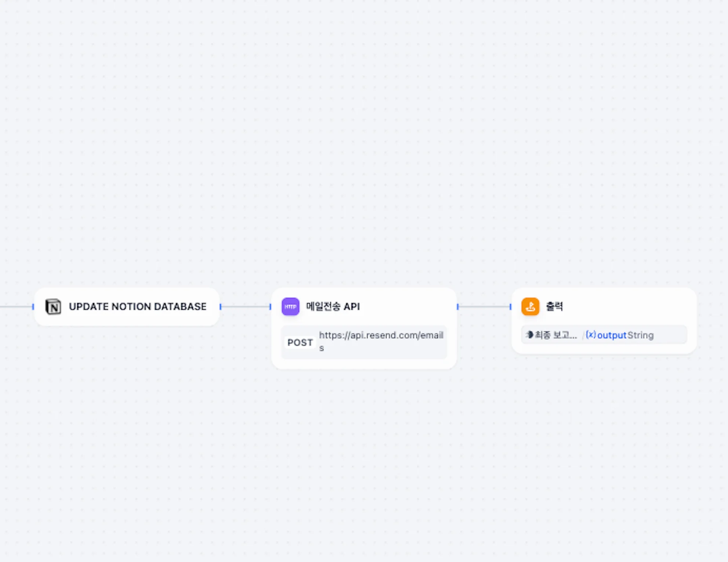Select the UPDATE NOTION DATABASE node title
Image resolution: width=728 pixels, height=562 pixels.
click(138, 306)
